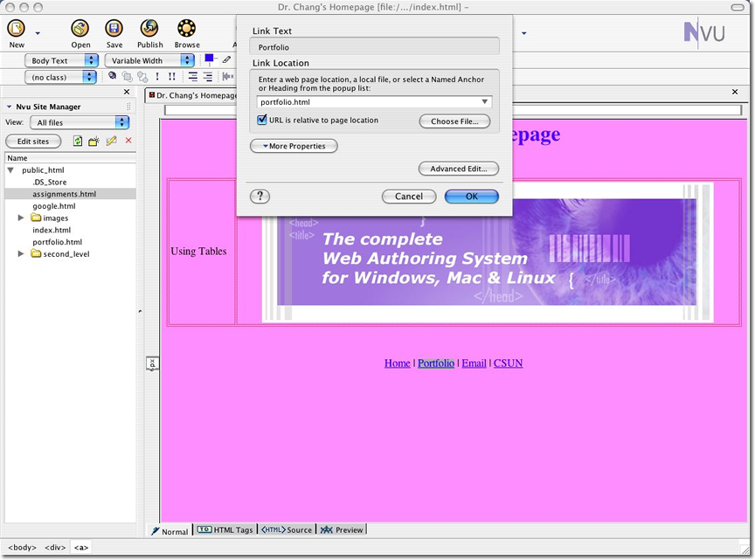Collapse the public_html folder triangle
Screen dimensions: 755x560
(10, 170)
